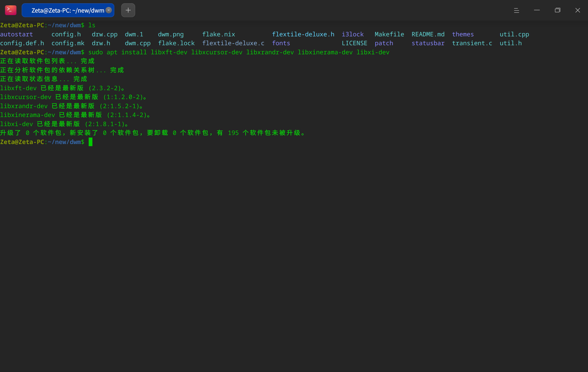
Task: Click the config.def.h file name
Action: pyautogui.click(x=22, y=43)
